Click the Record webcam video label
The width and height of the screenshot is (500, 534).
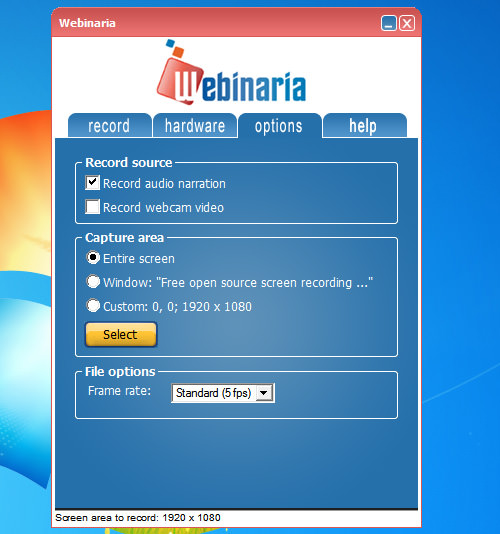(163, 207)
